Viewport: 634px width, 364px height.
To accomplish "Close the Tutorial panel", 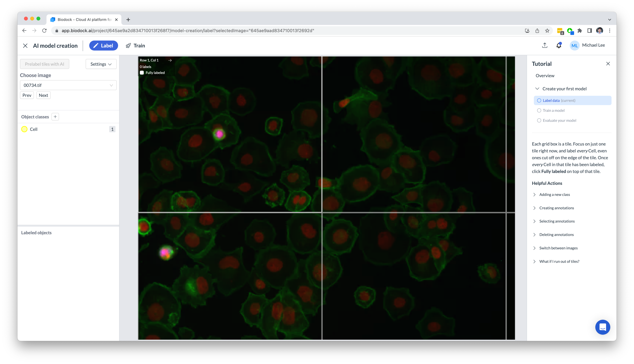I will tap(608, 64).
